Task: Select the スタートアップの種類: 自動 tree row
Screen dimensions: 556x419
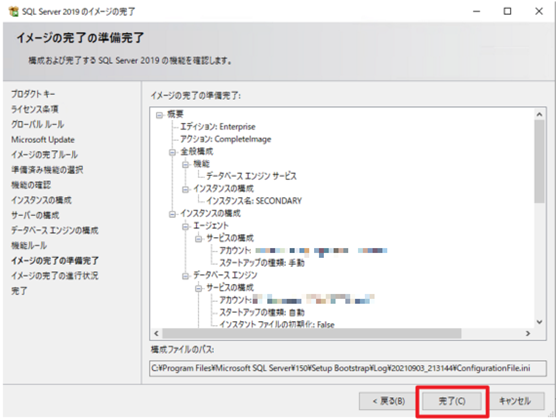Action: pyautogui.click(x=262, y=313)
